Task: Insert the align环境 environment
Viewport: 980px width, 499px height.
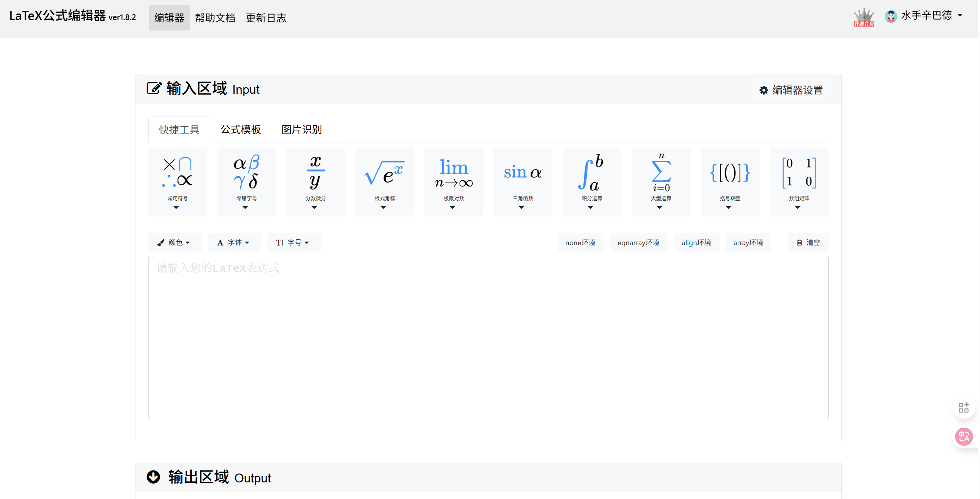Action: click(x=696, y=242)
